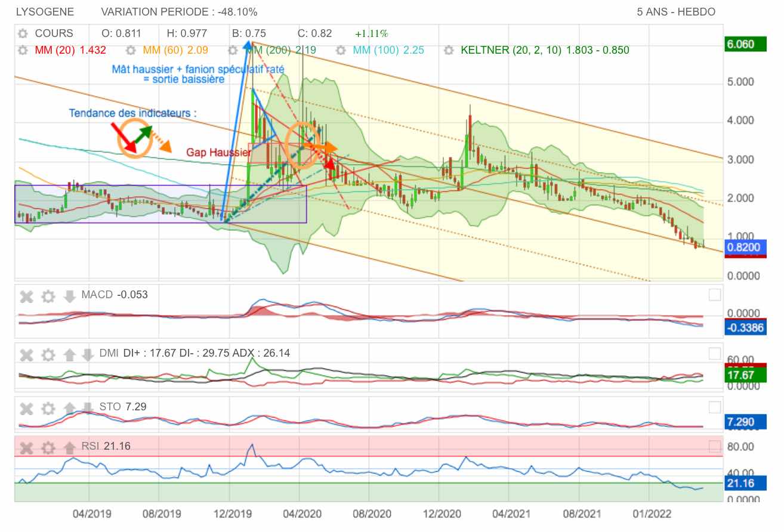
Task: Click the Gap Haussier annotation text
Action: pyautogui.click(x=218, y=153)
